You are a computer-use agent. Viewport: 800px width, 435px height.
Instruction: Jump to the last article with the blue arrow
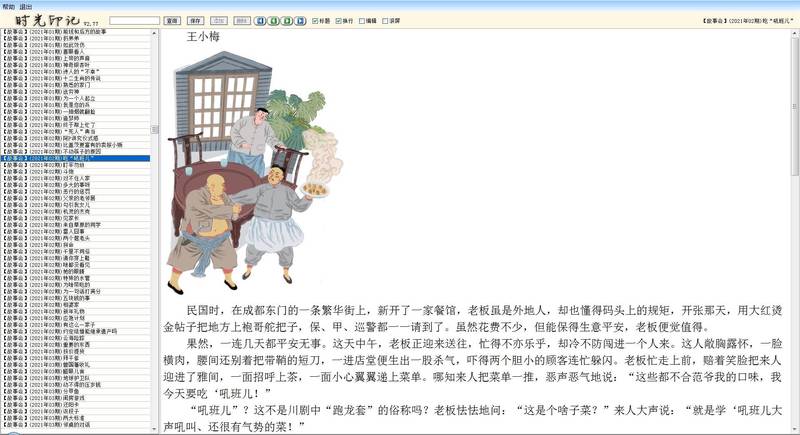pyautogui.click(x=300, y=21)
